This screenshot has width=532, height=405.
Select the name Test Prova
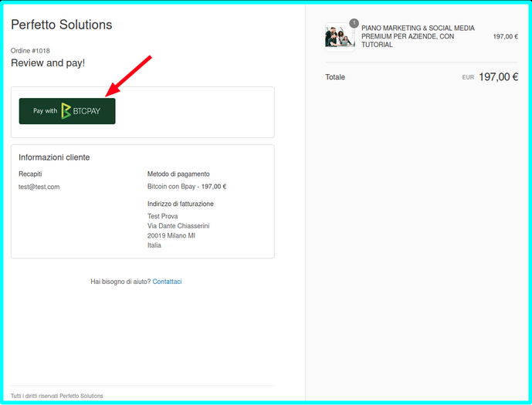(162, 216)
